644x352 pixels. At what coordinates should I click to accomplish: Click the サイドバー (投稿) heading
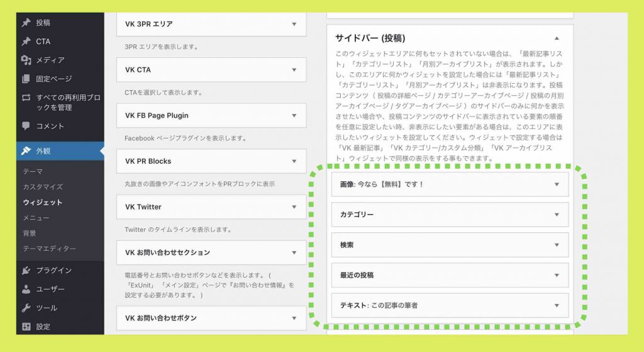click(x=370, y=38)
